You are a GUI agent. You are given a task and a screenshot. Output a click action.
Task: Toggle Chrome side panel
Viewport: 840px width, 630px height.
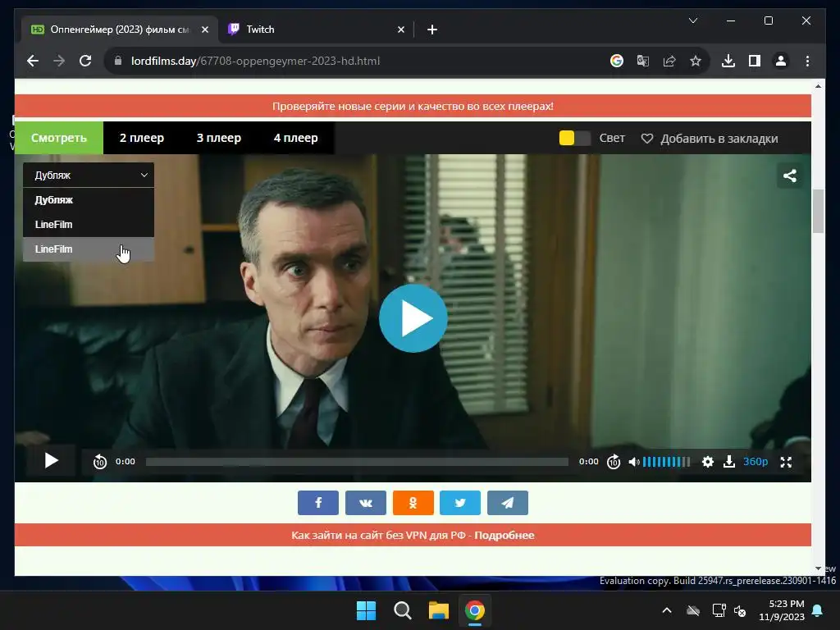pyautogui.click(x=755, y=61)
